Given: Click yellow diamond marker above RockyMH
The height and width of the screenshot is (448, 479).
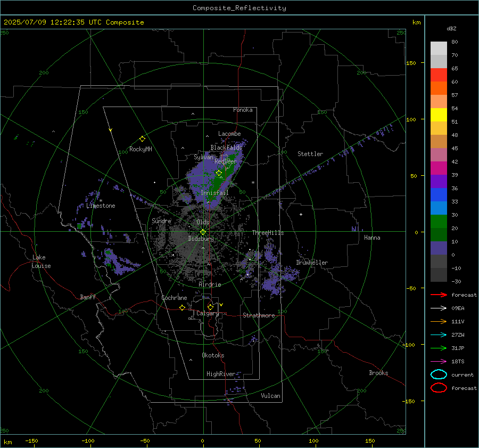Looking at the screenshot, I should tap(142, 139).
